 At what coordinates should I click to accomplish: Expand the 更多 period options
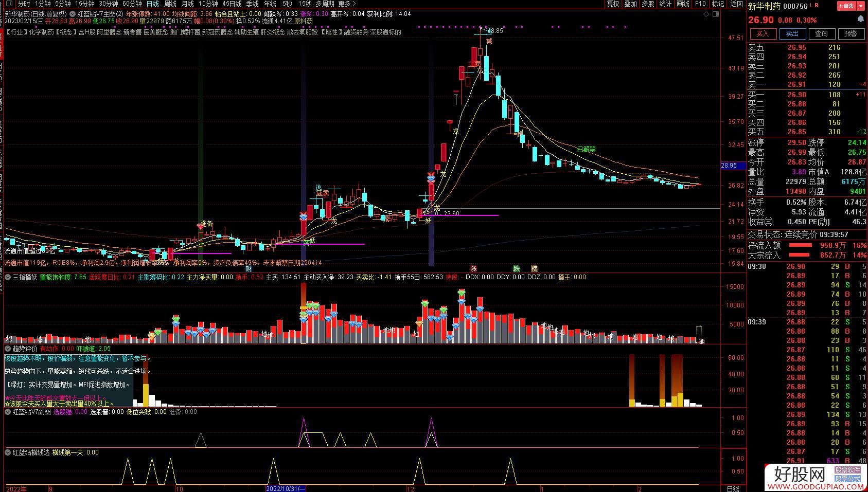(346, 4)
